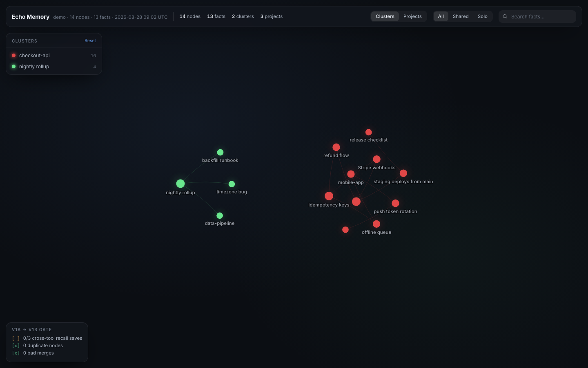588x368 pixels.
Task: Click the V1A → V1B GATE heading
Action: click(32, 330)
